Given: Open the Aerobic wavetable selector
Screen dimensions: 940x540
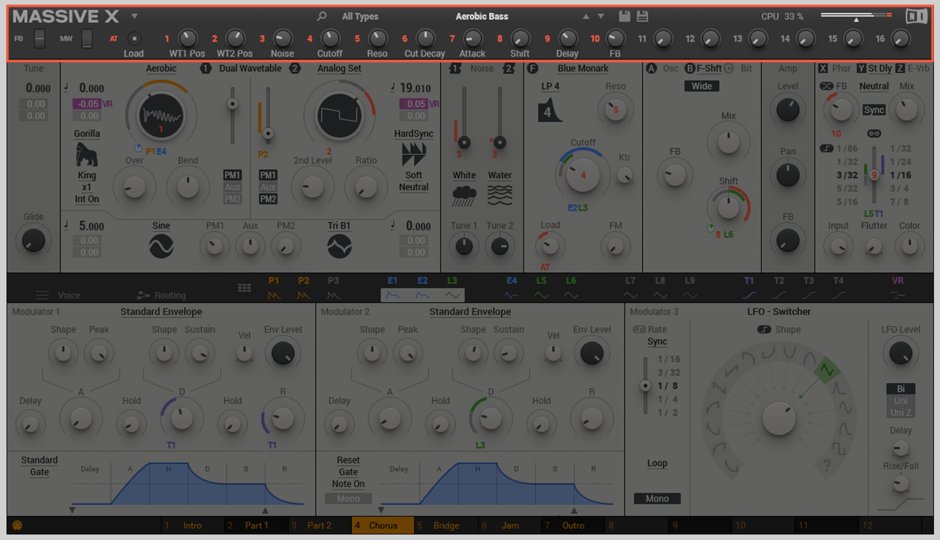Looking at the screenshot, I should point(161,68).
